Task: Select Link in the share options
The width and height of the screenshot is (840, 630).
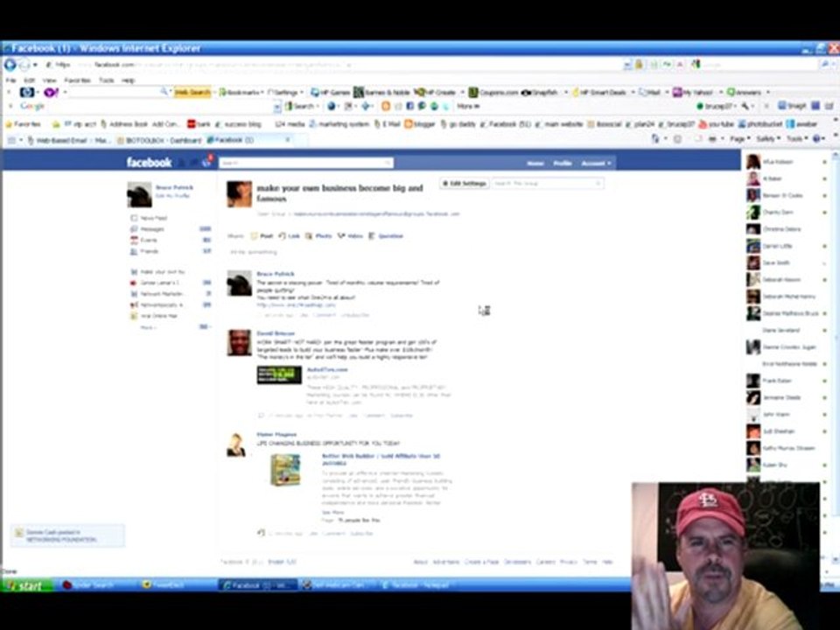Action: pyautogui.click(x=290, y=235)
